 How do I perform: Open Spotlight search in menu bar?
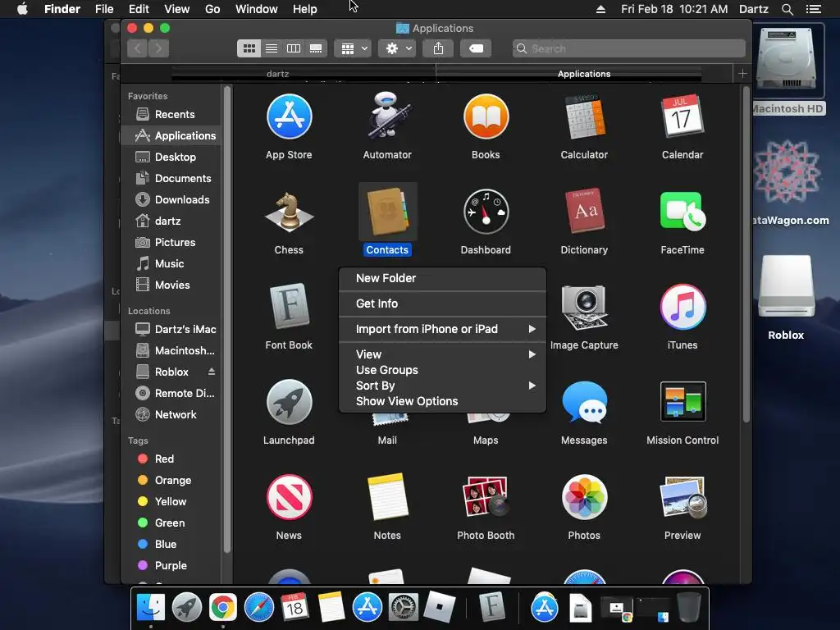click(x=787, y=9)
